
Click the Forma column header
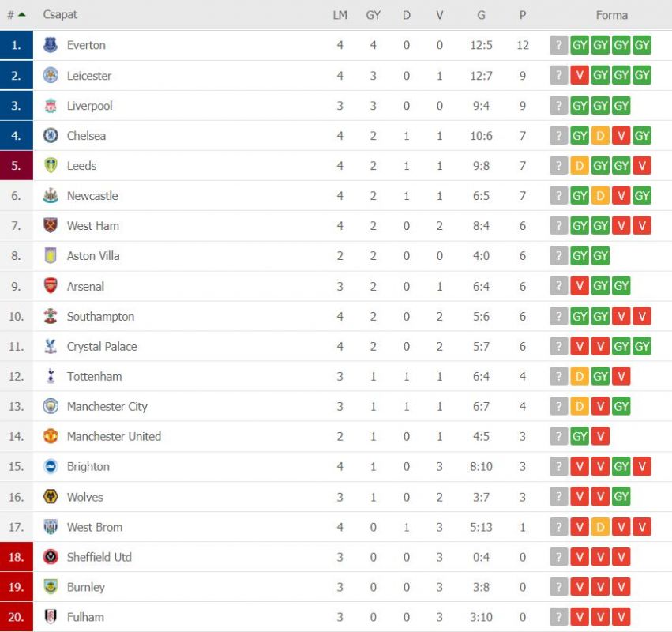(x=611, y=15)
